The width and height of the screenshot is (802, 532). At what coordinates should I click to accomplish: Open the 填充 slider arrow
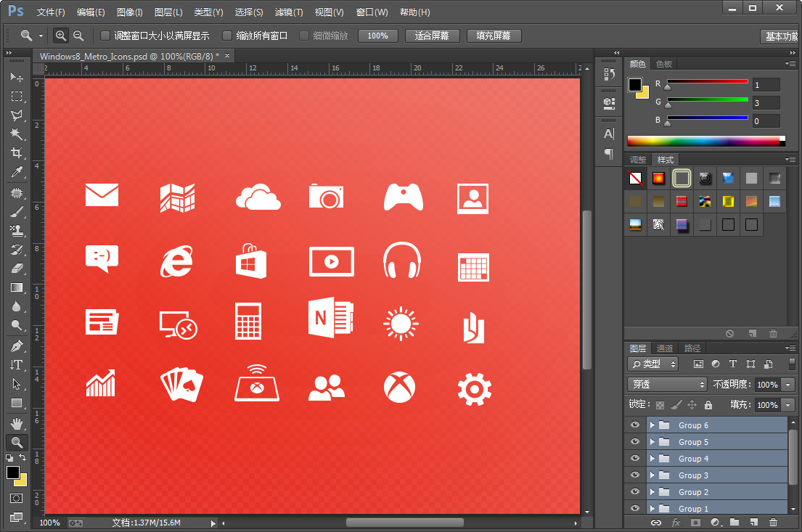tap(788, 405)
